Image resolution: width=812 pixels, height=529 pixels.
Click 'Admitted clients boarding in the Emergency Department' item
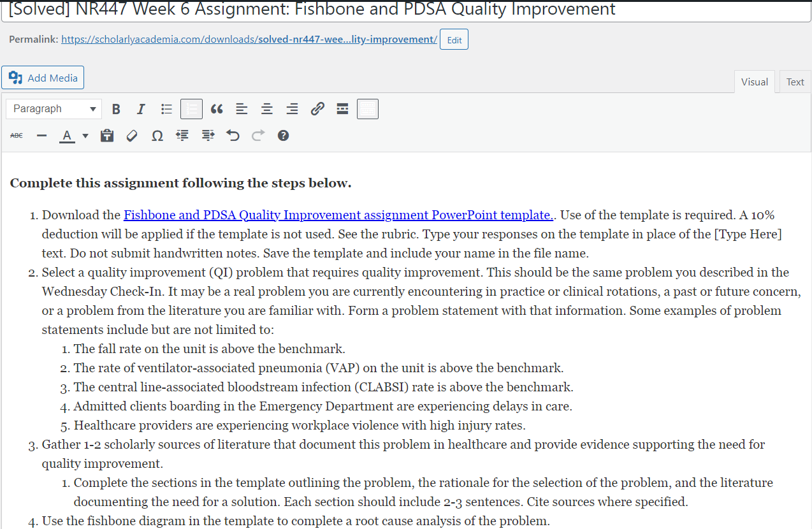(323, 406)
